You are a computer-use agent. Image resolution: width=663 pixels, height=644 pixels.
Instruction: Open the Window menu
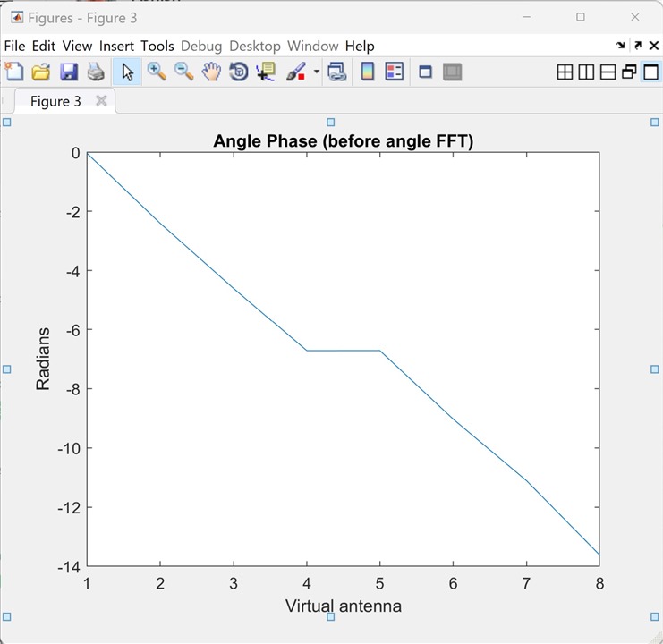tap(313, 46)
